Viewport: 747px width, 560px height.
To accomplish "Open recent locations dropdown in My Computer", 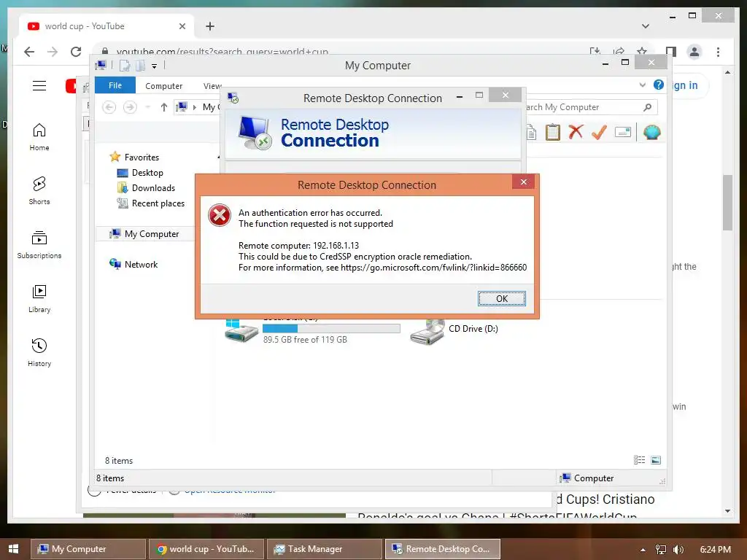I will click(147, 107).
